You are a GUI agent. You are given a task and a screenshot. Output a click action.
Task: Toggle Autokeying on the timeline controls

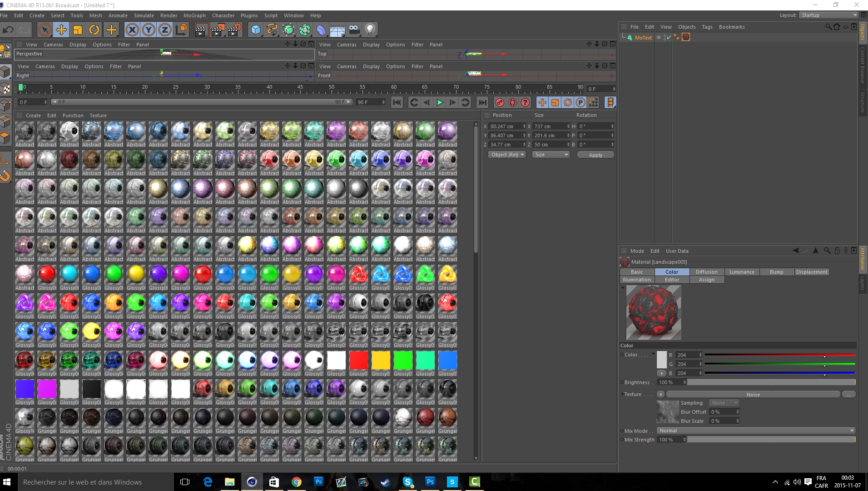pos(512,102)
